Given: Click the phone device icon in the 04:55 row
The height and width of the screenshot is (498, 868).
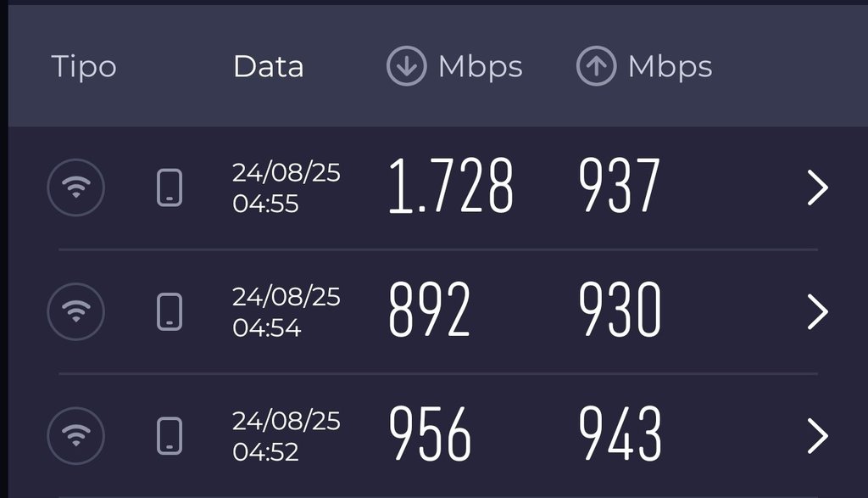Looking at the screenshot, I should (170, 187).
